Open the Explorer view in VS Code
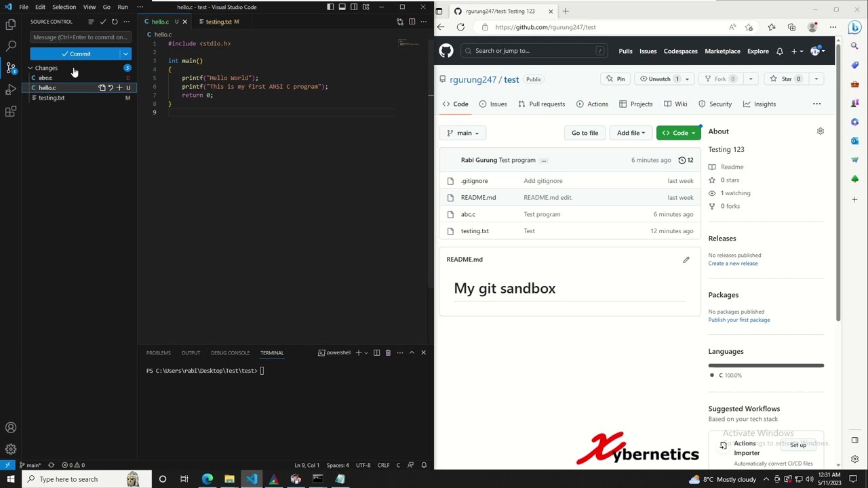Viewport: 868px width, 488px height. pos(11,24)
